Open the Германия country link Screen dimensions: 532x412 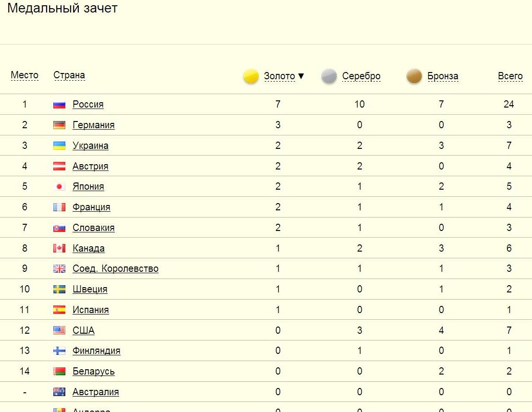click(93, 125)
